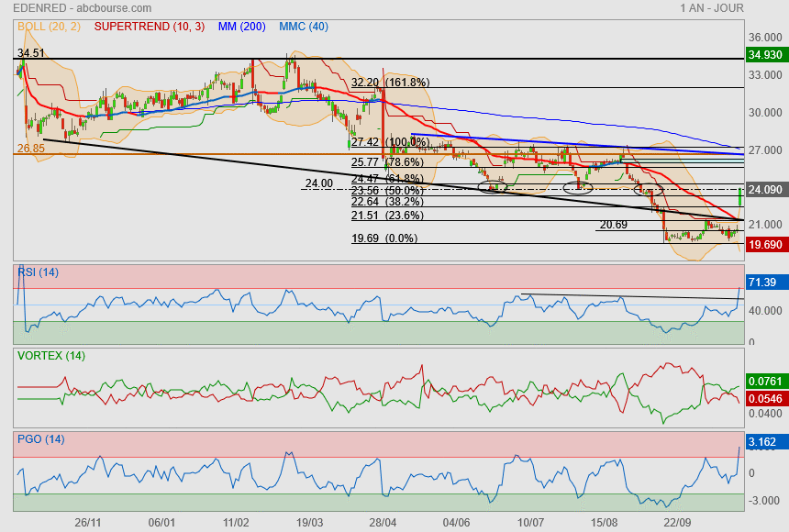Select the MMC (40) legend label
789x532 pixels.
tap(304, 27)
